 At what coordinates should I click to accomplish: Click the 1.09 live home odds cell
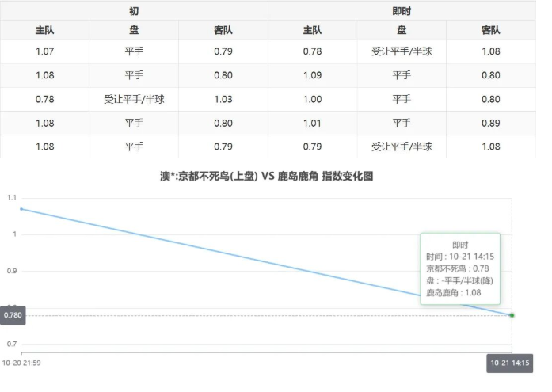pyautogui.click(x=312, y=76)
